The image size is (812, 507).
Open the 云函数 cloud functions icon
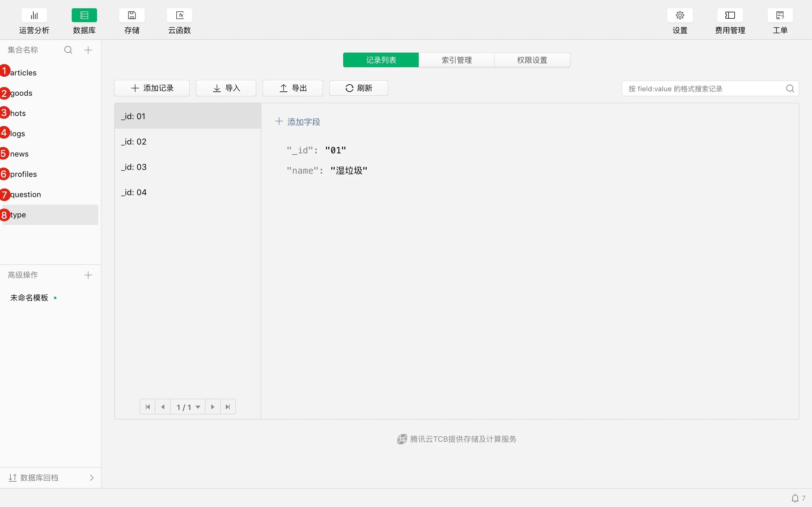[180, 16]
